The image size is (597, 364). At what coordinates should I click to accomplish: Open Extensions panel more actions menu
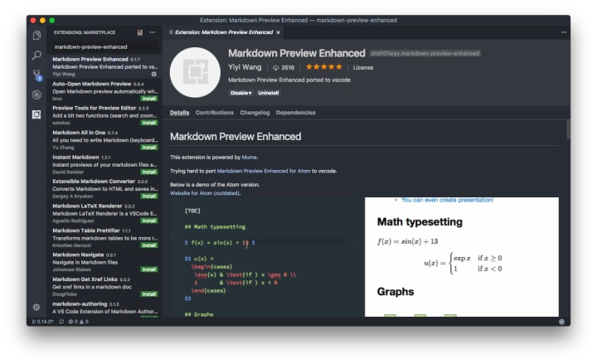(x=153, y=32)
